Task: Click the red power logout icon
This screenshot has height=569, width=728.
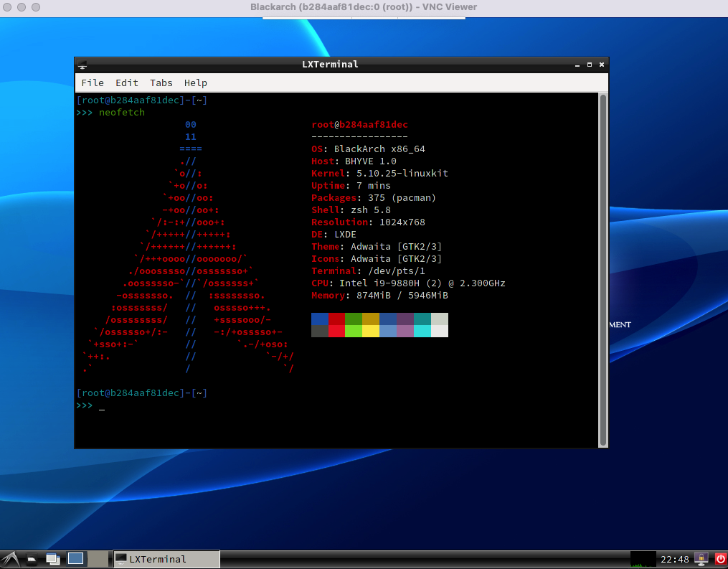Action: coord(720,559)
